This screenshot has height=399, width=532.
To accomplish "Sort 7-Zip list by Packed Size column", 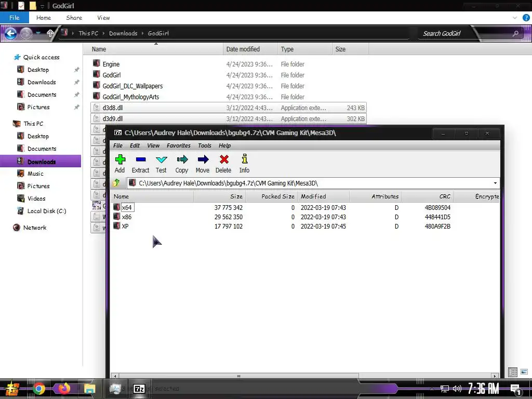I will [271, 196].
